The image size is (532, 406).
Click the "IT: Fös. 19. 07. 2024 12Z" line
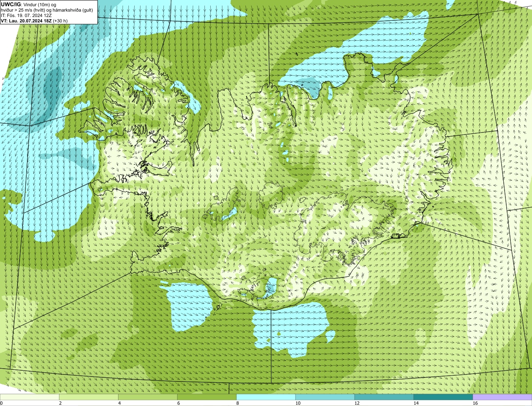(x=26, y=15)
